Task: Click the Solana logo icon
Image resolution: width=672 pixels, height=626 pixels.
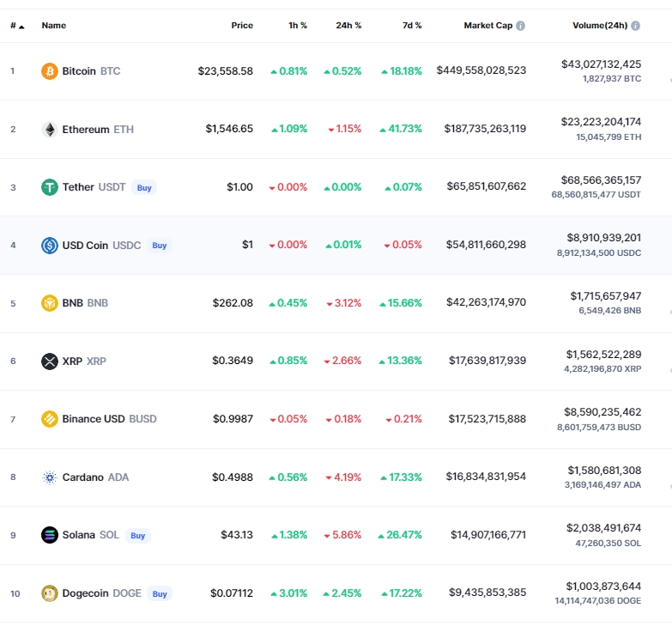Action: [x=50, y=535]
